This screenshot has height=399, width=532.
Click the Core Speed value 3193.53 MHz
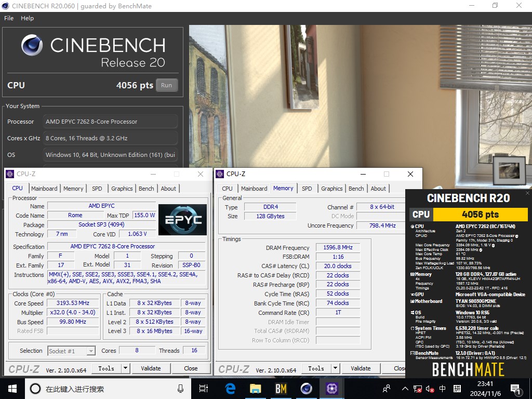[x=73, y=303]
